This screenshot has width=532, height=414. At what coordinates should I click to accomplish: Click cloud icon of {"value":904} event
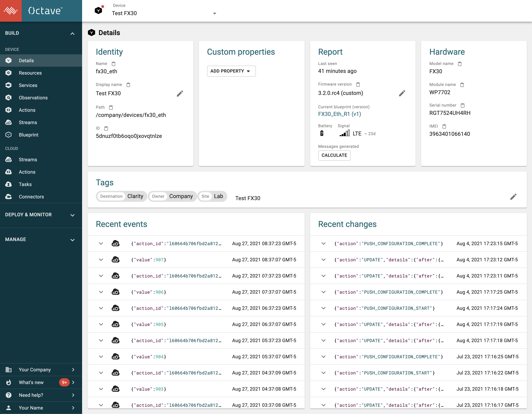pos(115,357)
